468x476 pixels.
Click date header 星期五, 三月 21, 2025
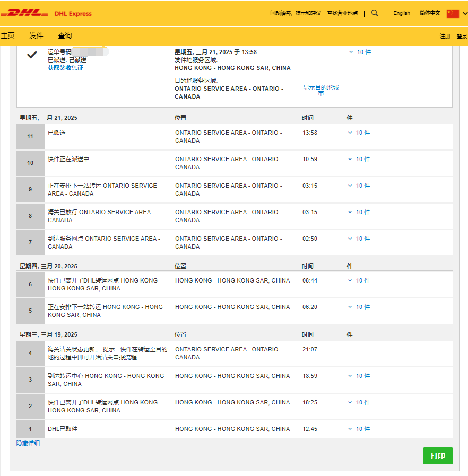point(48,118)
